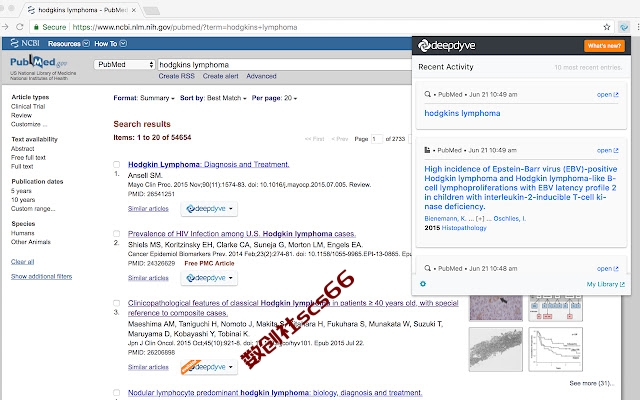Check the box for Clinicopathological features article
This screenshot has height=400, width=640.
[116, 303]
